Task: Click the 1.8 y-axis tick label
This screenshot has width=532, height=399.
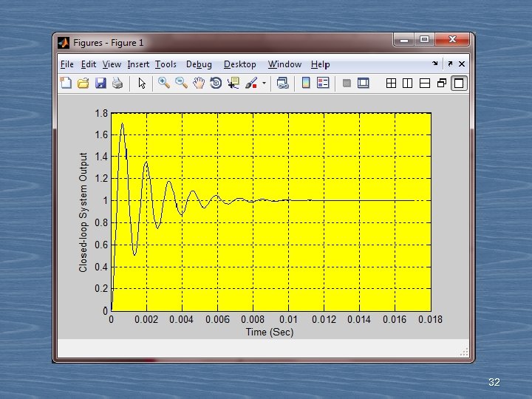Action: 101,113
